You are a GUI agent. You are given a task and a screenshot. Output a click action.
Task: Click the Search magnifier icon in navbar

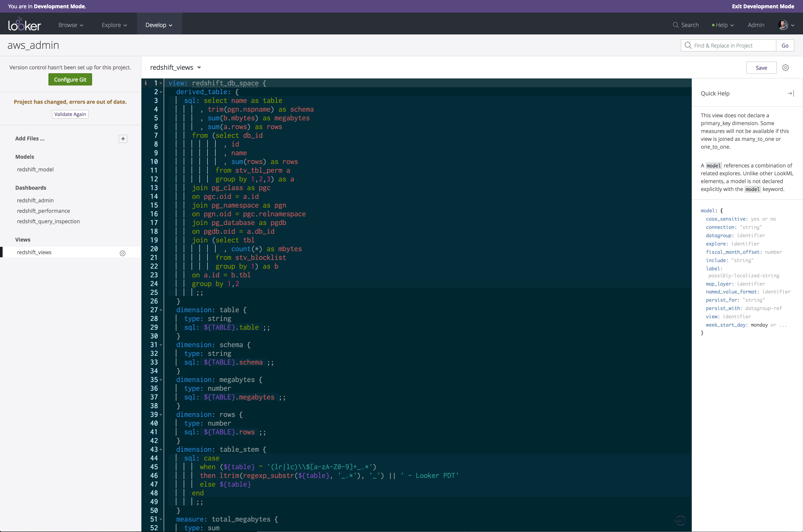point(675,25)
